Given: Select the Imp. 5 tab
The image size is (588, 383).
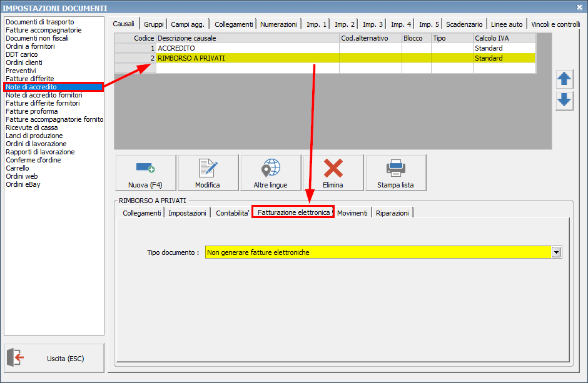Looking at the screenshot, I should tap(429, 24).
